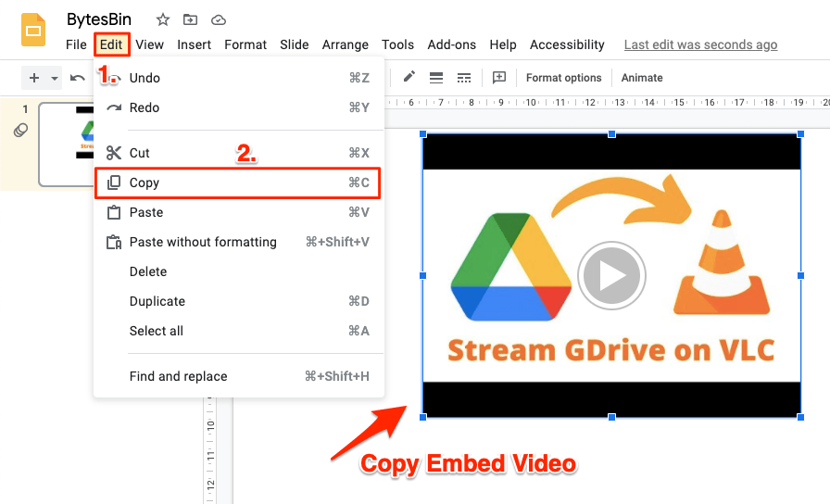Open the Slide menu
This screenshot has width=830, height=504.
coord(295,45)
